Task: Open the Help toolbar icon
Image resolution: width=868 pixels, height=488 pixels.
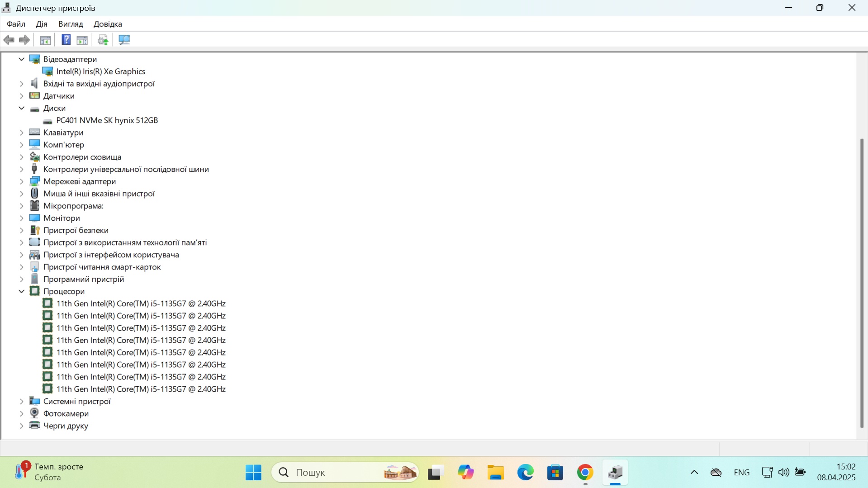Action: (x=66, y=40)
